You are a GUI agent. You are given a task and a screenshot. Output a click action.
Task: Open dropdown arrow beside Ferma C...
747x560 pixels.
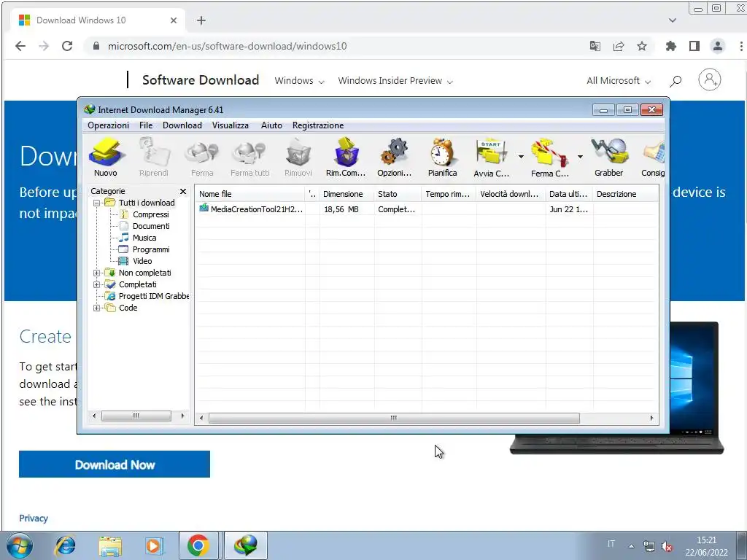click(580, 156)
